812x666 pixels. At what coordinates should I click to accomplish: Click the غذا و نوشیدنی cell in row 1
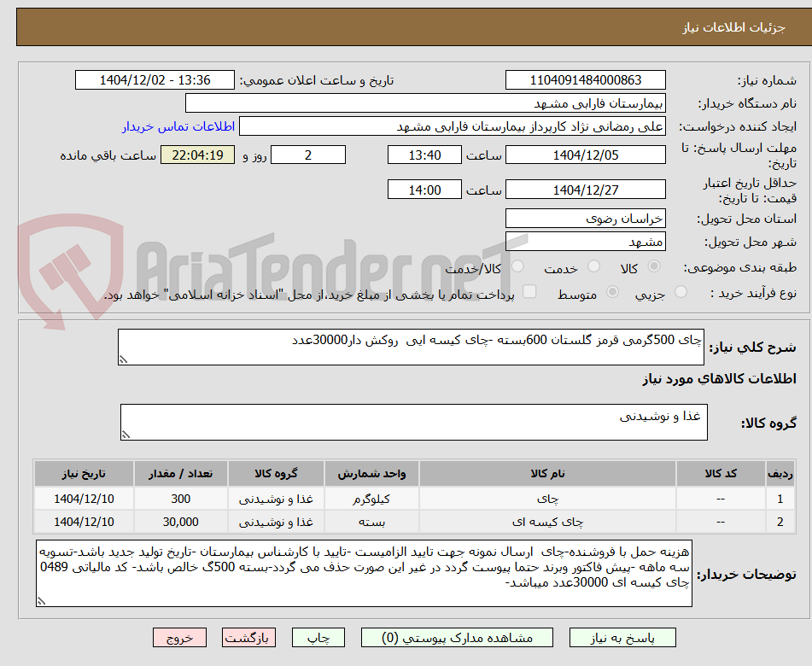click(276, 499)
